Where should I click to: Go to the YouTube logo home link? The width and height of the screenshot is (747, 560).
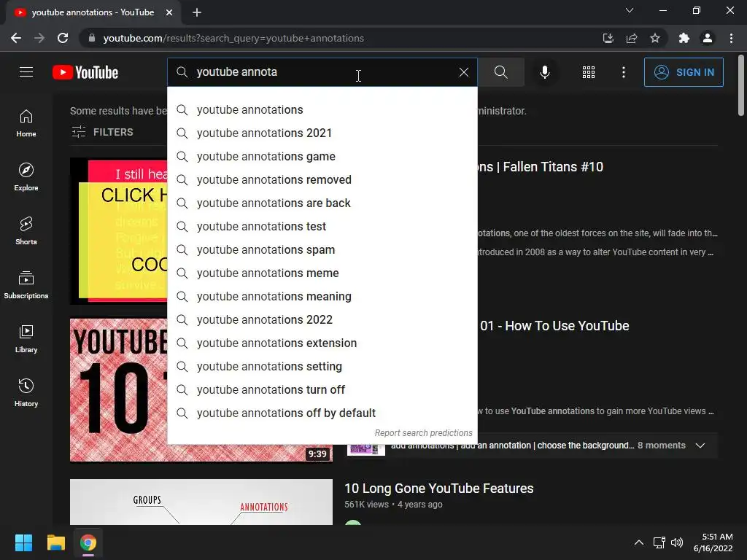85,72
